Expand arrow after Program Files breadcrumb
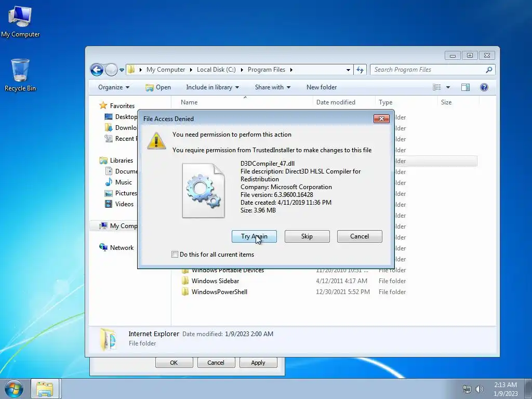Viewport: 532px width, 399px height. pyautogui.click(x=291, y=70)
